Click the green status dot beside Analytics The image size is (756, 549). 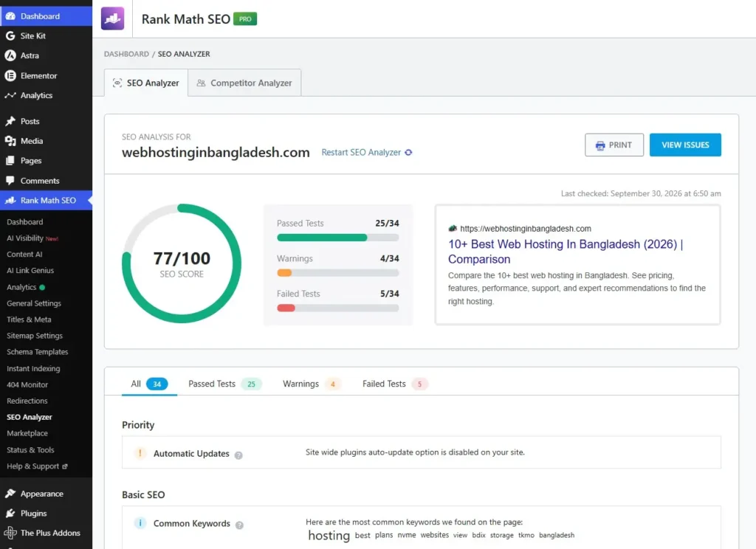[42, 287]
